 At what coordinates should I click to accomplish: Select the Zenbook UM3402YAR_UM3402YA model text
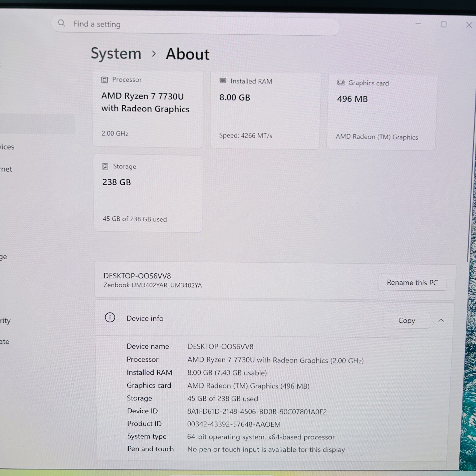[152, 285]
